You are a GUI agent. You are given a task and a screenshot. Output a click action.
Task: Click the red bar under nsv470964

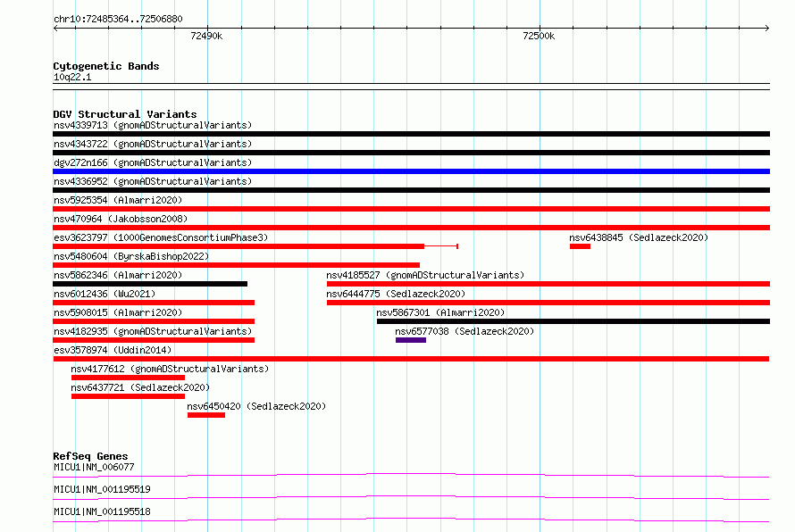tap(411, 228)
